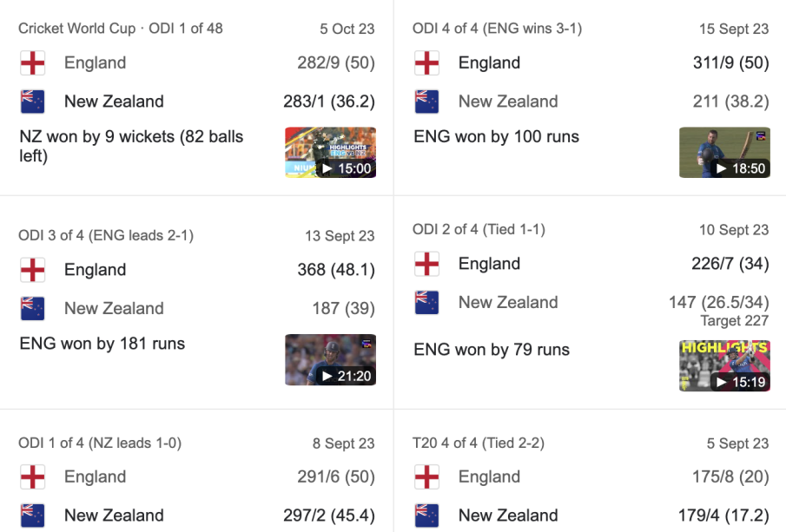This screenshot has width=786, height=532.
Task: Play the 18:50 highlights video
Action: pos(724,153)
